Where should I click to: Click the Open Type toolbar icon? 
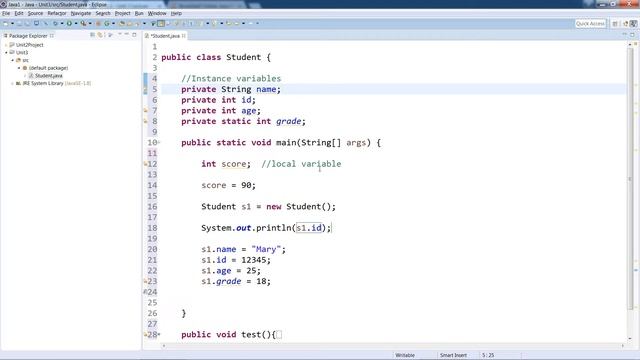click(x=122, y=24)
